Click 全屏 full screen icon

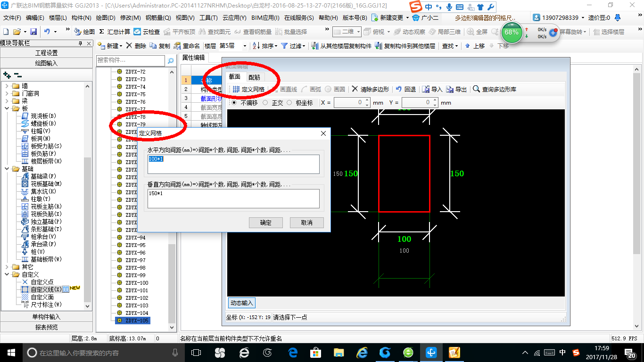[477, 32]
